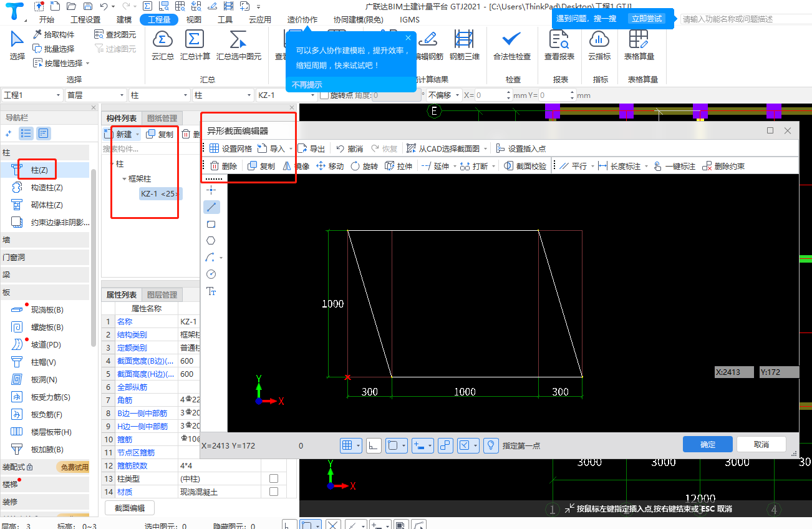Toggle orthogonal mode button in editor status bar
The width and height of the screenshot is (812, 529).
click(x=374, y=445)
